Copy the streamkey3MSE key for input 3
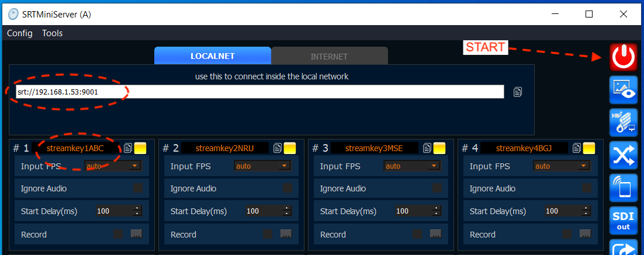Viewport: 644px width, 255px height. click(427, 148)
